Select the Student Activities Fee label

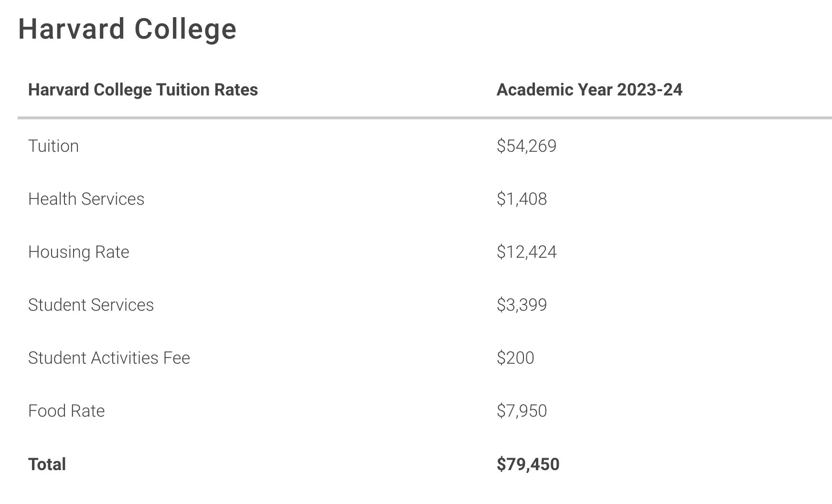coord(109,358)
